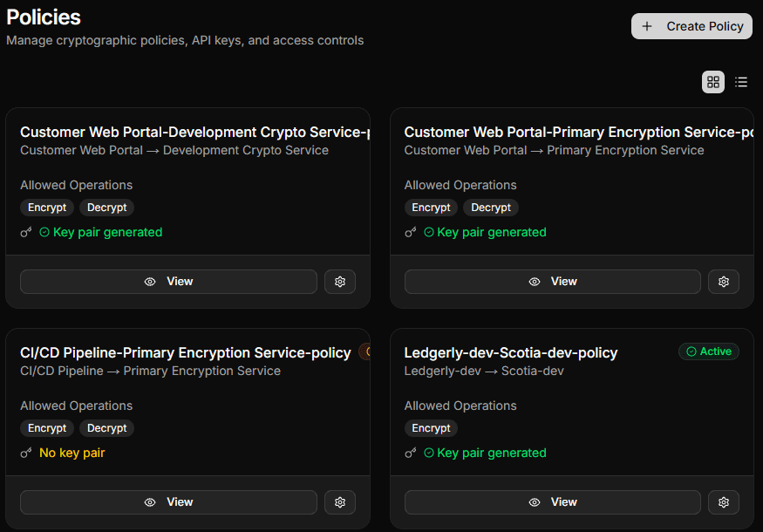
Task: View the Customer Web Portal-Primary Encryption Service policy
Action: click(552, 282)
